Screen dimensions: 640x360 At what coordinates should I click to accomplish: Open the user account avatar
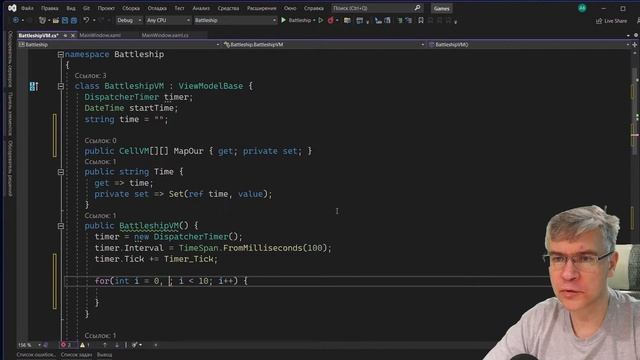[x=582, y=8]
